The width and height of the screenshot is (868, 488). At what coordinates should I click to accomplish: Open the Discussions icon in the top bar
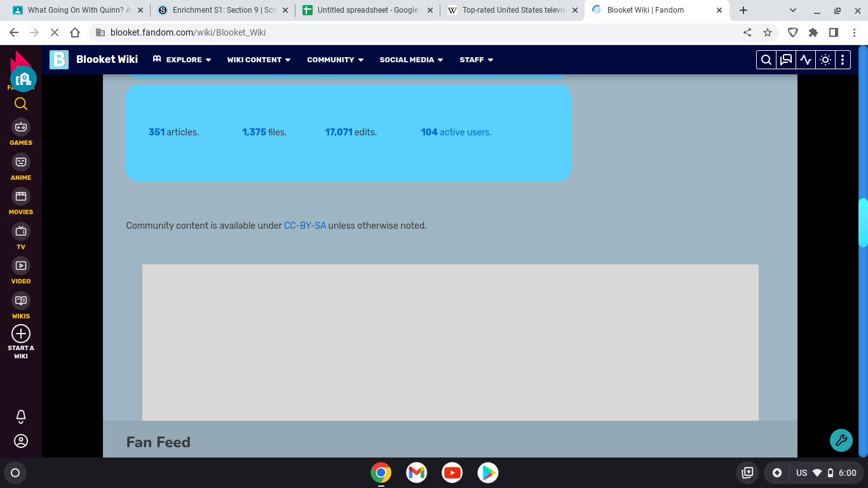[786, 59]
